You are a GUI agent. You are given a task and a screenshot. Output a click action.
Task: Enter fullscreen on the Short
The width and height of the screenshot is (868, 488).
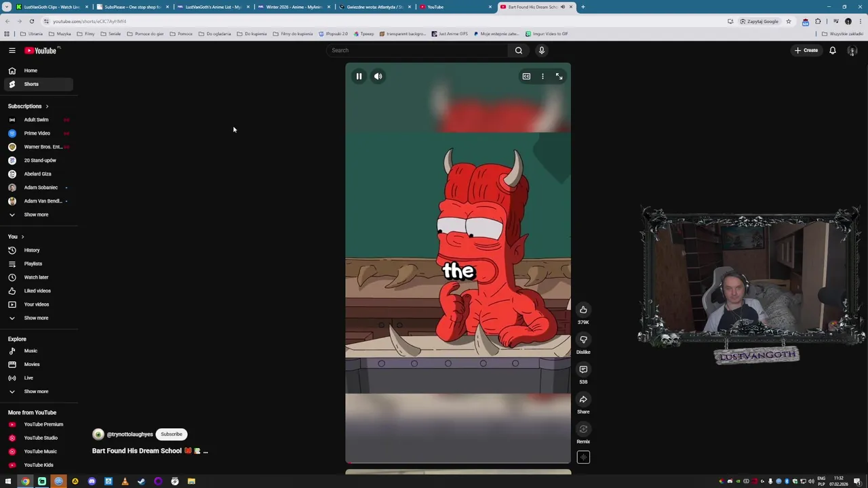tap(559, 77)
